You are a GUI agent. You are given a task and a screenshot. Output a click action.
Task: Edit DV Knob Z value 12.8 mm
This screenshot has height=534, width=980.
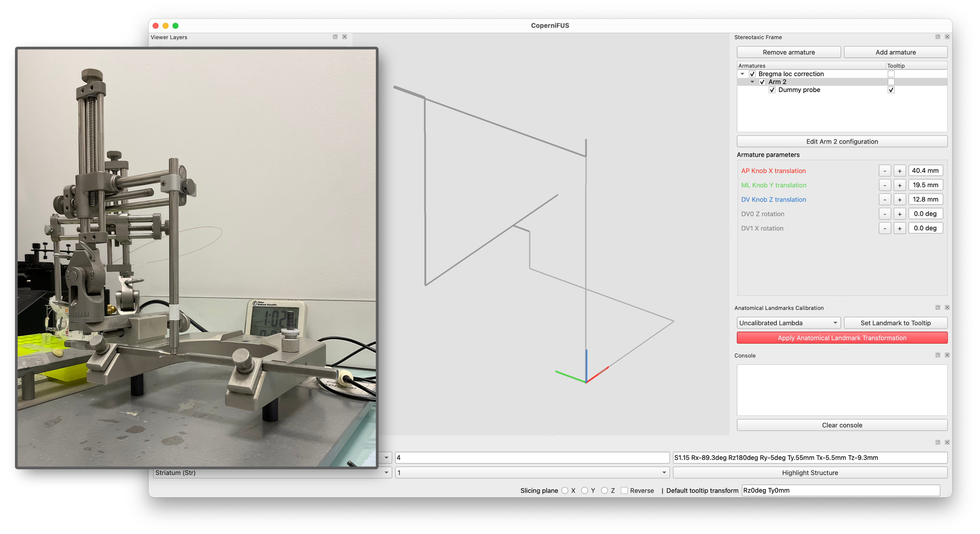click(x=925, y=199)
